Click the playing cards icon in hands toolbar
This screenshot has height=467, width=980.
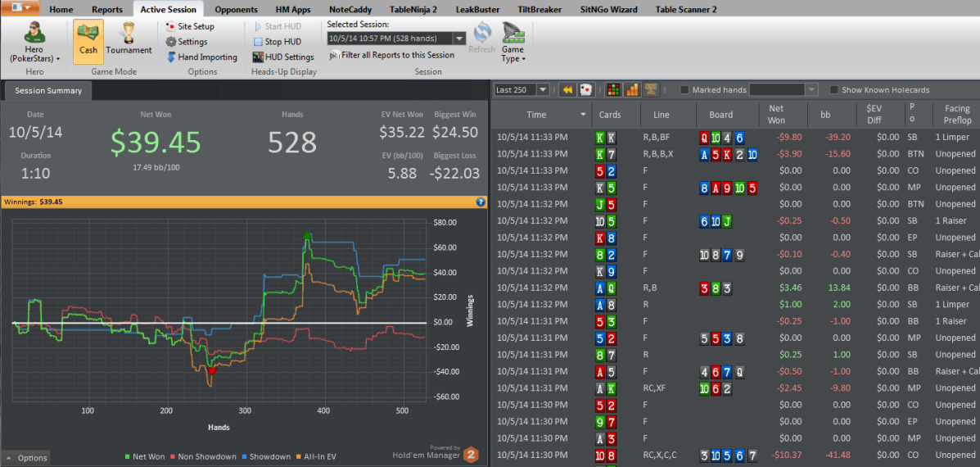[x=586, y=89]
